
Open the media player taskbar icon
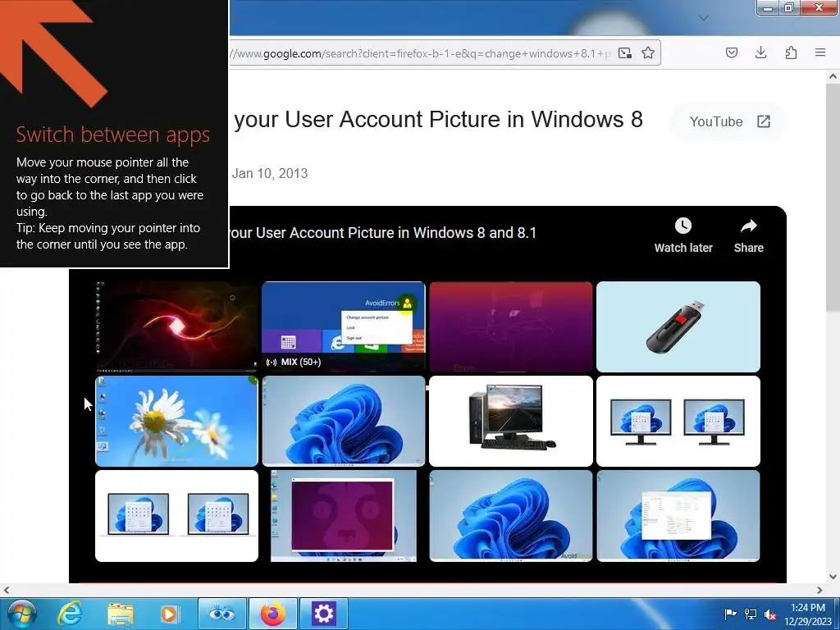tap(170, 614)
